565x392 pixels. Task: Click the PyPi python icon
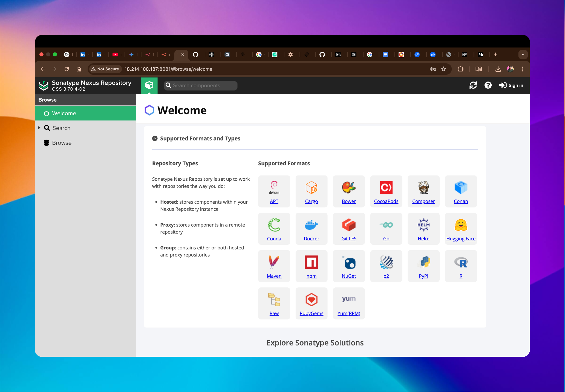(x=423, y=262)
